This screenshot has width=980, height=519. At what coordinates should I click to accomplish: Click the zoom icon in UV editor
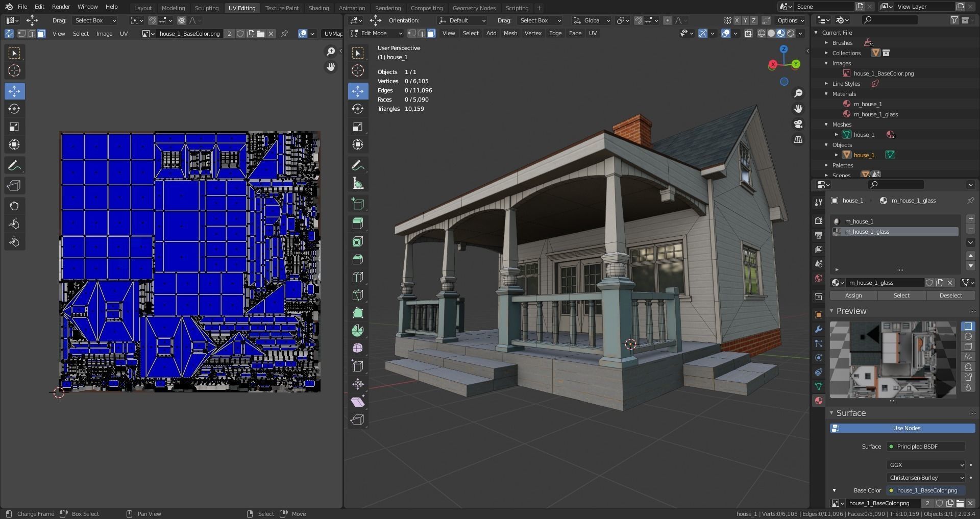coord(331,52)
